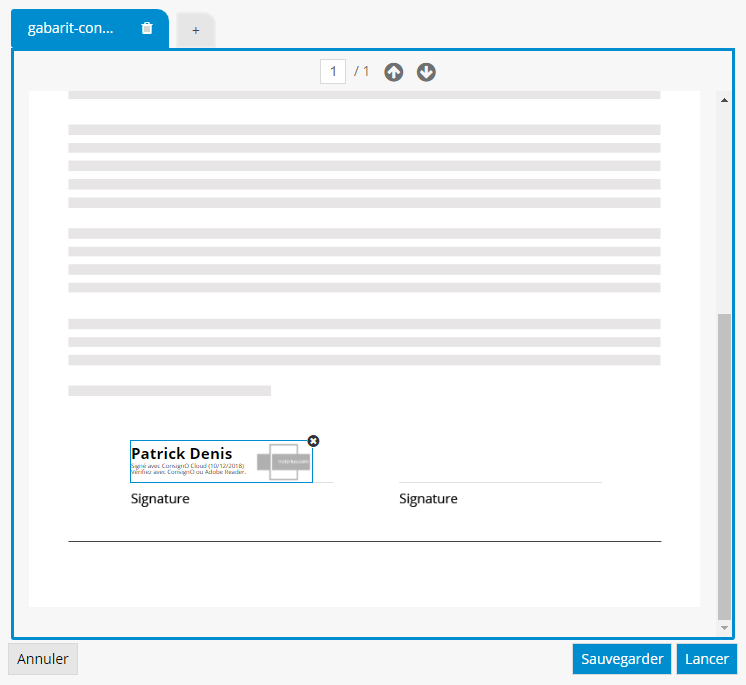Click the scrollbar down arrow

tap(725, 628)
